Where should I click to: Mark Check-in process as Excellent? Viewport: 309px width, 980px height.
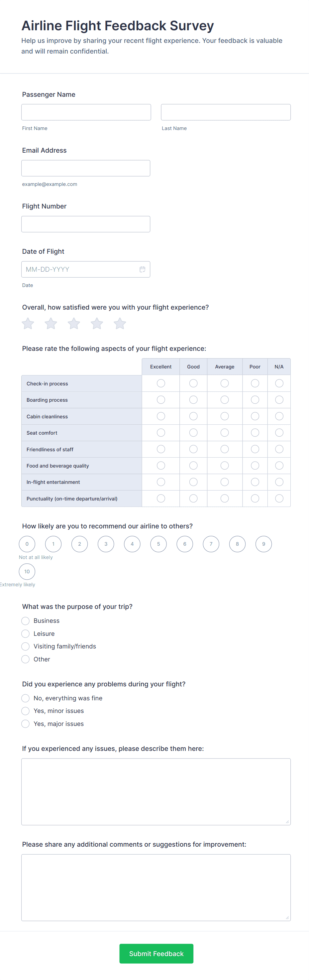[x=161, y=383]
